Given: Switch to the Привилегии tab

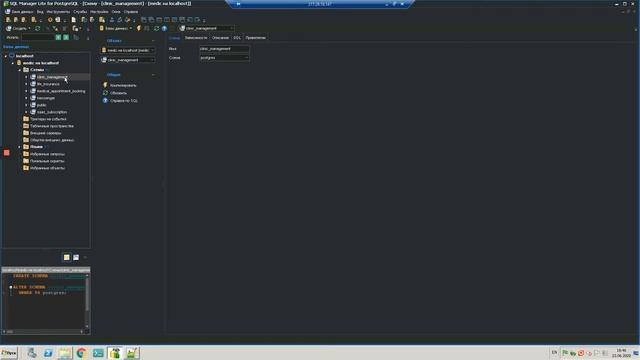Looking at the screenshot, I should (x=256, y=38).
